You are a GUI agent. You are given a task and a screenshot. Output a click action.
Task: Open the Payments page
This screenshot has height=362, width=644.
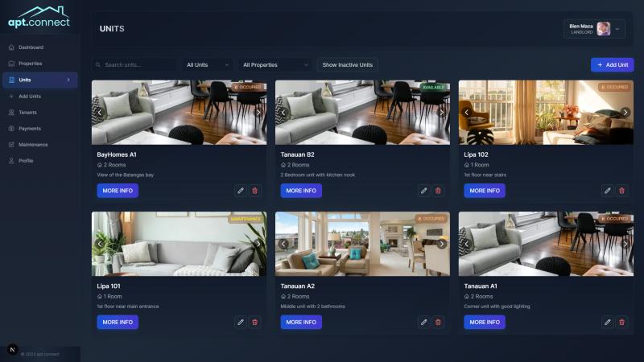pos(39,129)
